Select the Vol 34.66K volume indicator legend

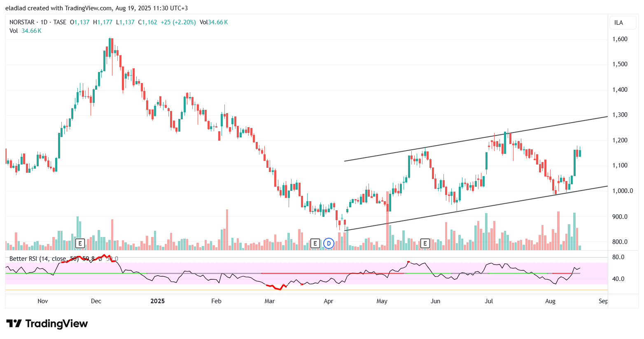[x=26, y=31]
